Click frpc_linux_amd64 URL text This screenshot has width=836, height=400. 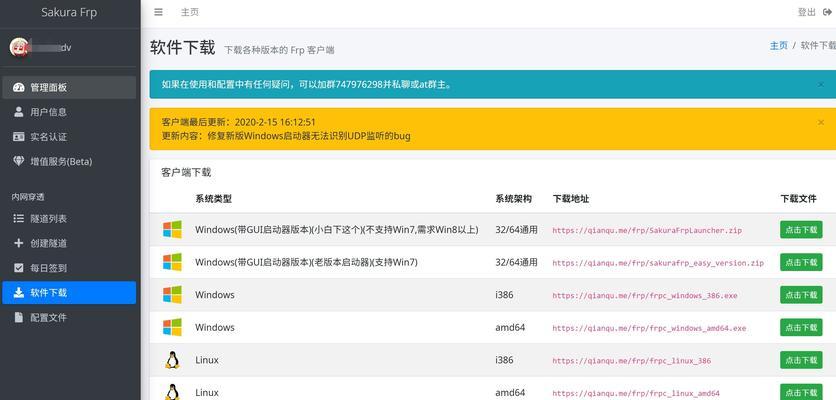pyautogui.click(x=636, y=393)
